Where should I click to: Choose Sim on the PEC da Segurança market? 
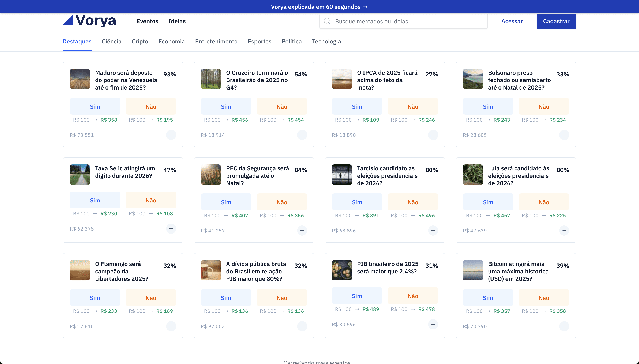(x=226, y=202)
